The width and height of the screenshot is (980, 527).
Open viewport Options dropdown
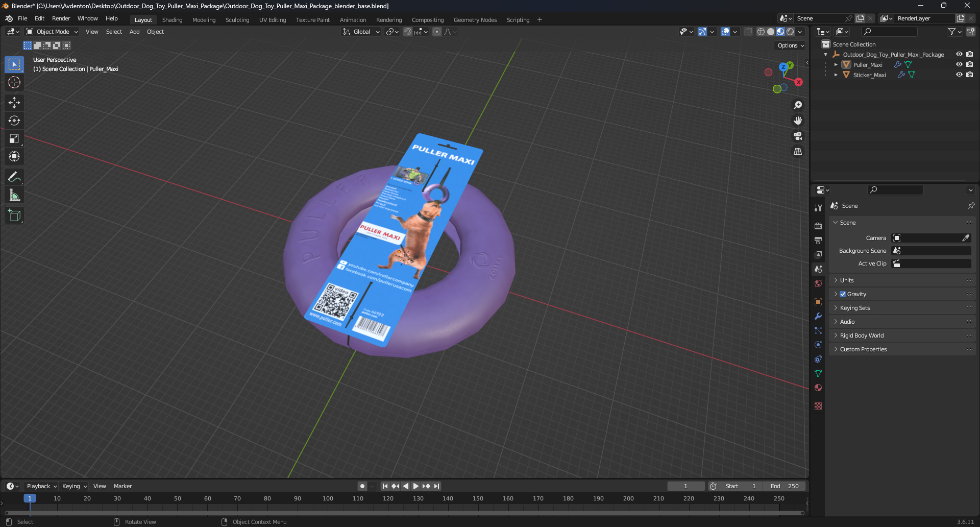791,45
